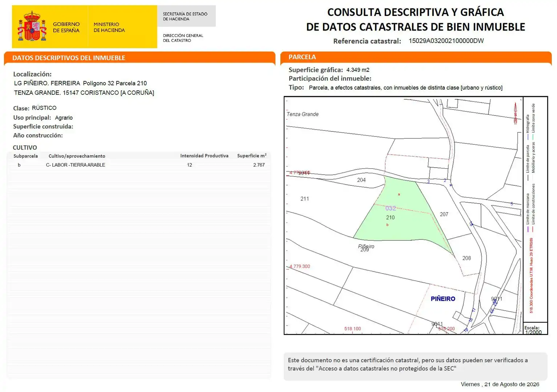Click the main use value 'Agrario'
Screen dimensions: 557x392
click(x=64, y=118)
